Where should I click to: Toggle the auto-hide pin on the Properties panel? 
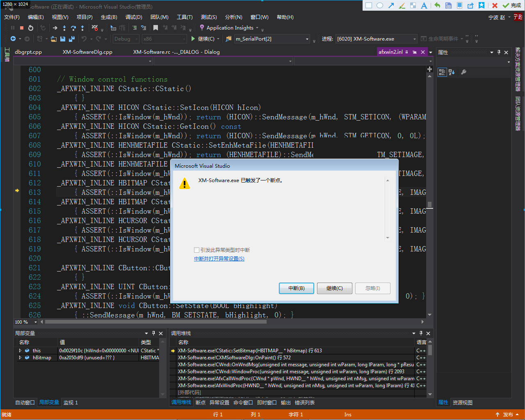click(499, 52)
